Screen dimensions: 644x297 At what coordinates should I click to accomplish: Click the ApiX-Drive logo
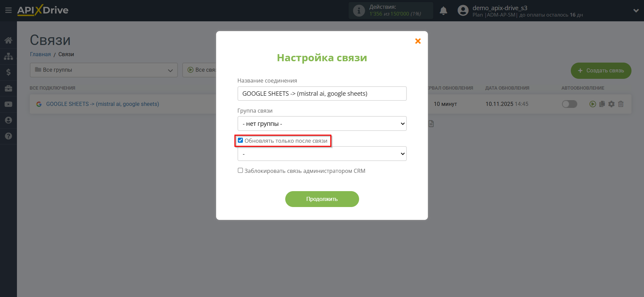coord(43,10)
